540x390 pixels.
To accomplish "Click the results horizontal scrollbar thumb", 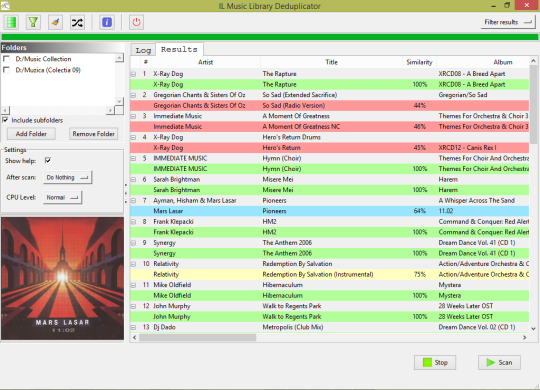I will point(197,337).
